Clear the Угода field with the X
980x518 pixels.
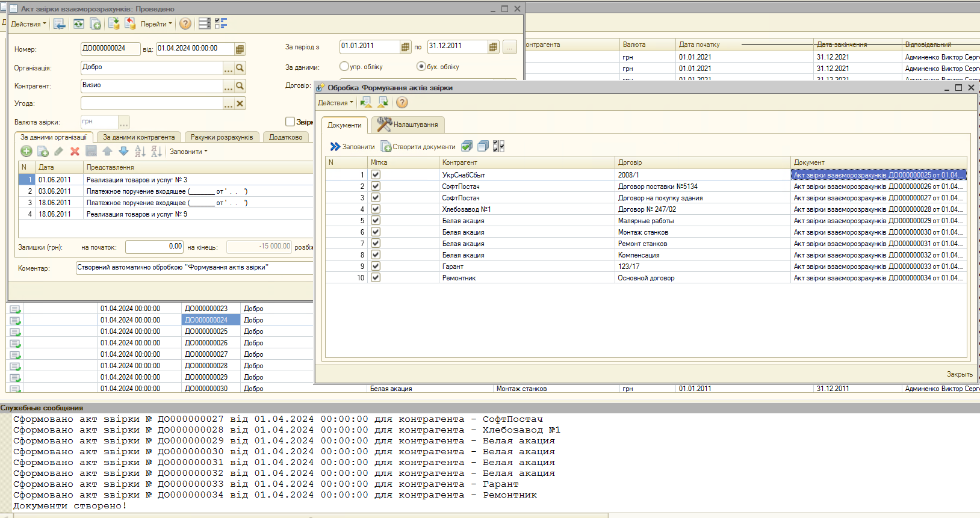pyautogui.click(x=240, y=103)
